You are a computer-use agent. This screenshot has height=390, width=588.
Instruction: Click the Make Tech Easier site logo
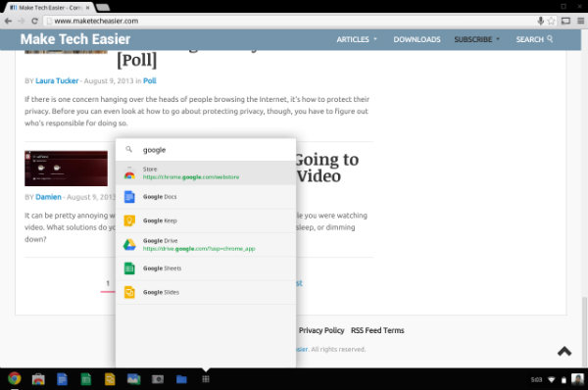[x=75, y=39]
